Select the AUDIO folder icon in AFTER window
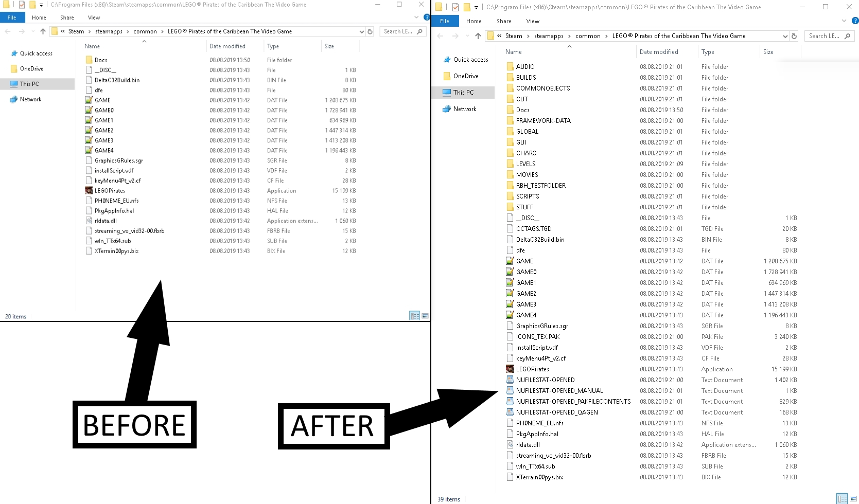Image resolution: width=859 pixels, height=504 pixels. [x=510, y=66]
